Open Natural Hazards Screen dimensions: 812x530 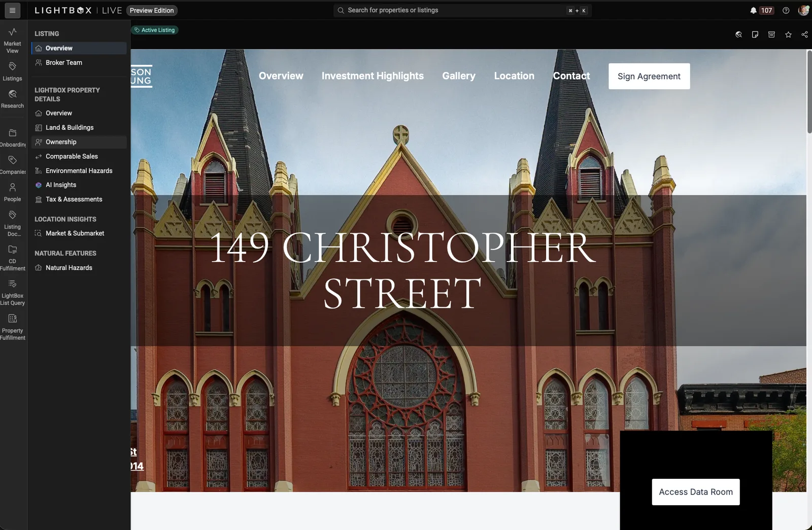point(79,268)
